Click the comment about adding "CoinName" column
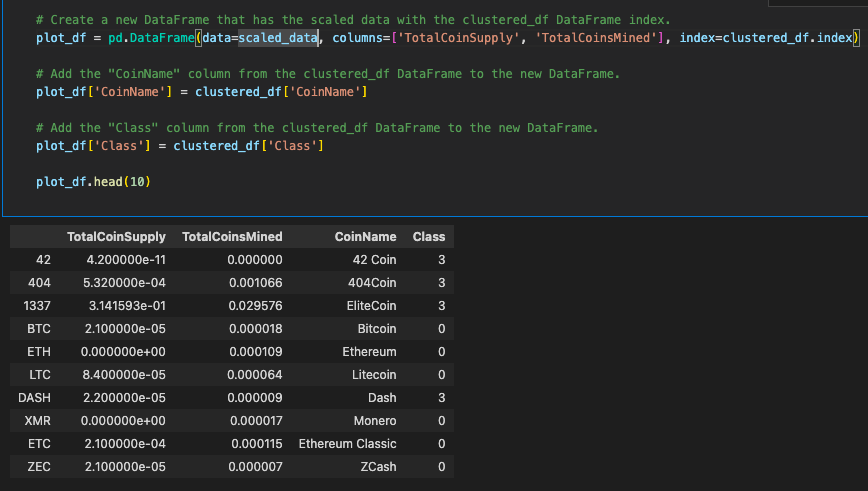The image size is (868, 491). (x=328, y=74)
